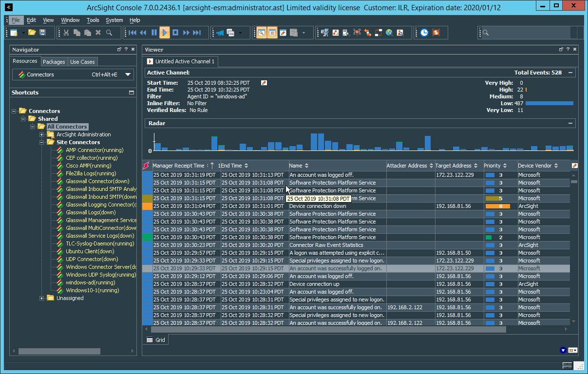Expand the ArcSight Administration folder
This screenshot has width=588, height=374.
tap(42, 134)
